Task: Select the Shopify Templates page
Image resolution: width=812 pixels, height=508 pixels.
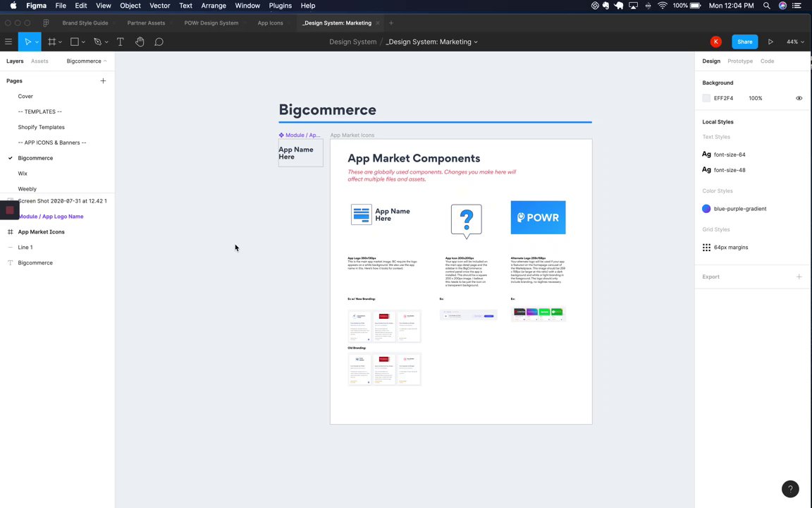Action: (42, 127)
